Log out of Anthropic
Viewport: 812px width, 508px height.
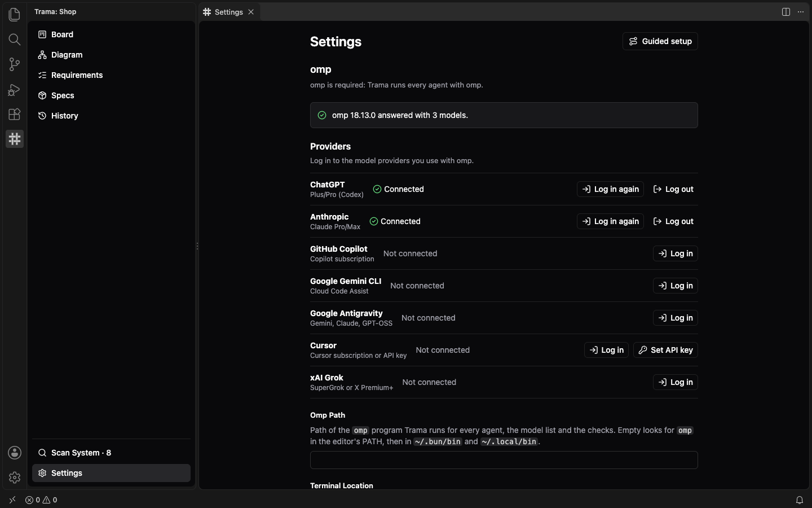[x=673, y=221]
